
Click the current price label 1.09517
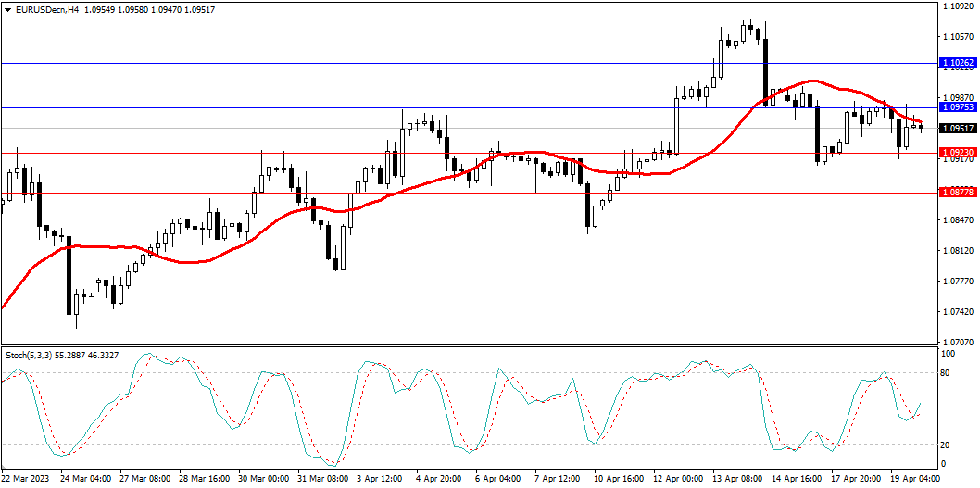[958, 128]
